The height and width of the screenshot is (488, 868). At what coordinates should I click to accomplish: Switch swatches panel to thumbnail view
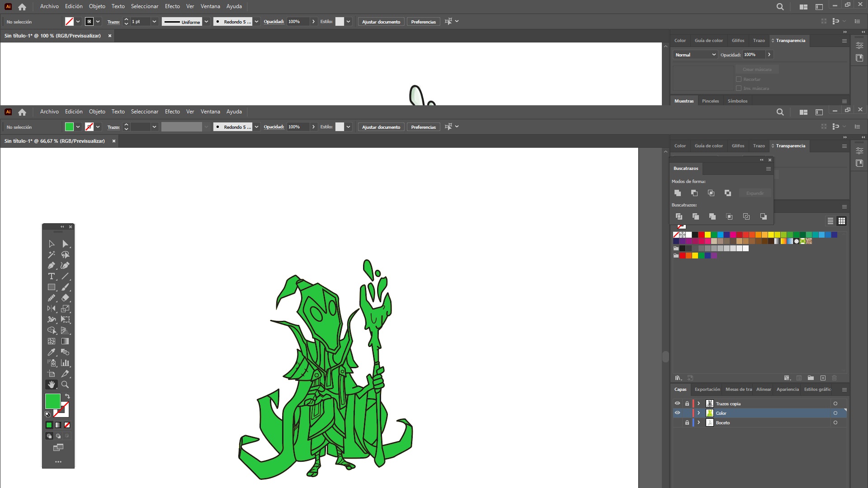pos(842,221)
